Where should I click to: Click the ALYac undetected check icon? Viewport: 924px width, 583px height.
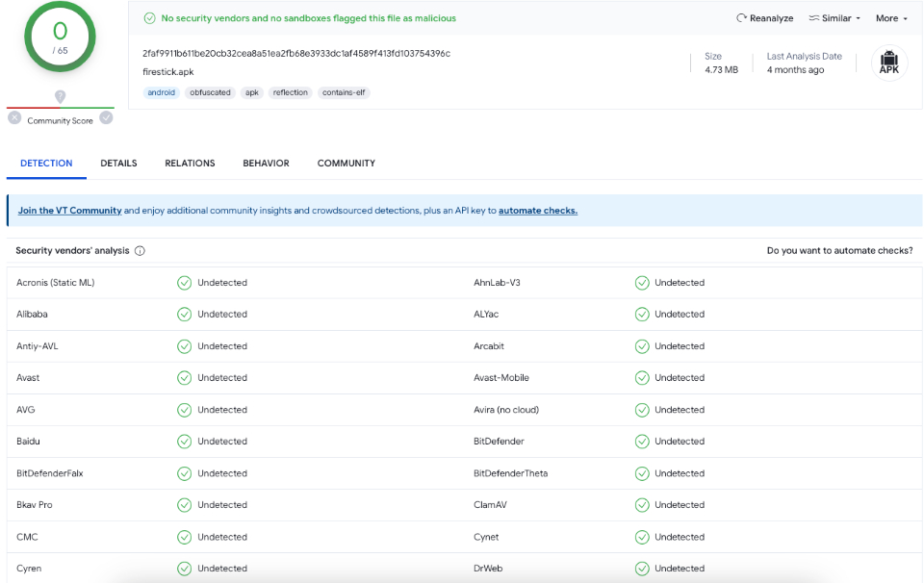click(642, 315)
